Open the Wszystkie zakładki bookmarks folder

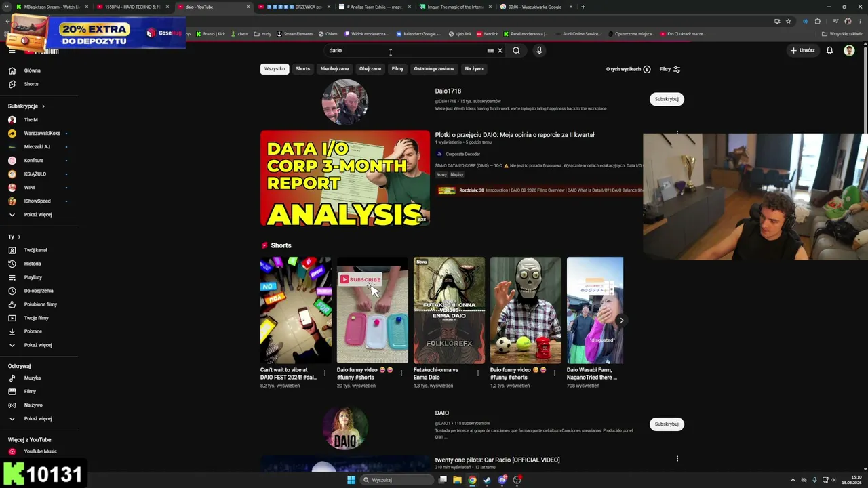pos(842,34)
